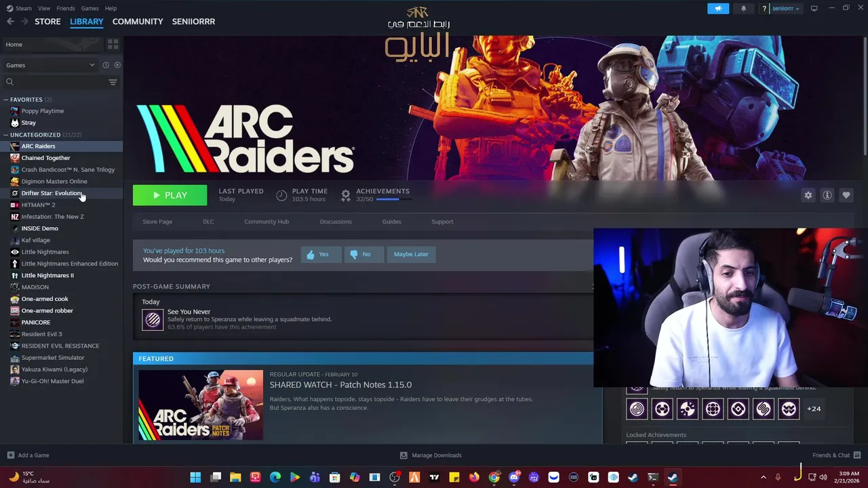
Task: Open the See You Never achievement icon
Action: (153, 319)
